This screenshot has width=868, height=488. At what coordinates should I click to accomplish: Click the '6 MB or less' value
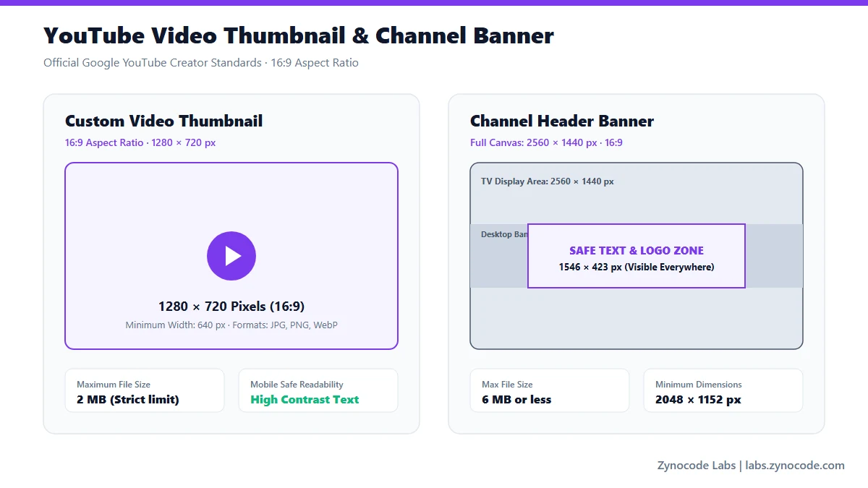pos(516,400)
